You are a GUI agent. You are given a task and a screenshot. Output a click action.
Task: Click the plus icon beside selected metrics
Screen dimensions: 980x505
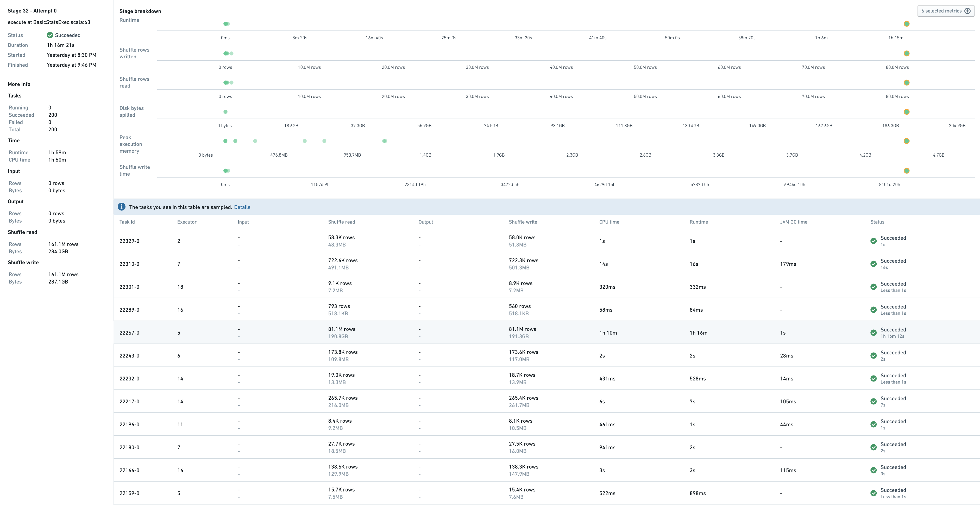coord(968,11)
